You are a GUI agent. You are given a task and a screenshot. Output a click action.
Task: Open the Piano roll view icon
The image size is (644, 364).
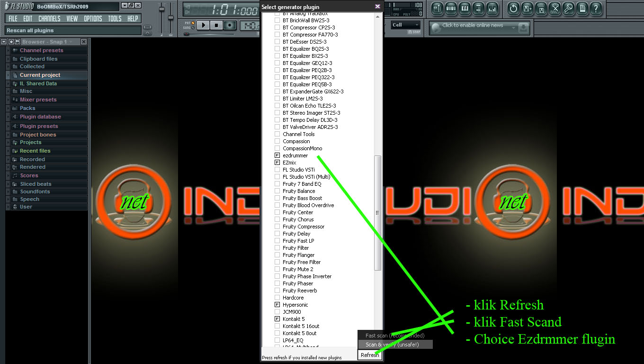coord(465,8)
